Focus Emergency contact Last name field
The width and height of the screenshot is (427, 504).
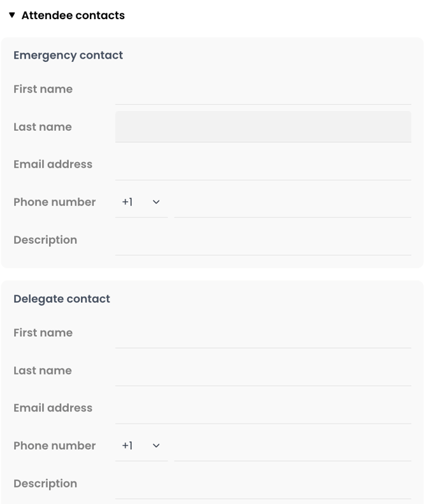tap(263, 127)
